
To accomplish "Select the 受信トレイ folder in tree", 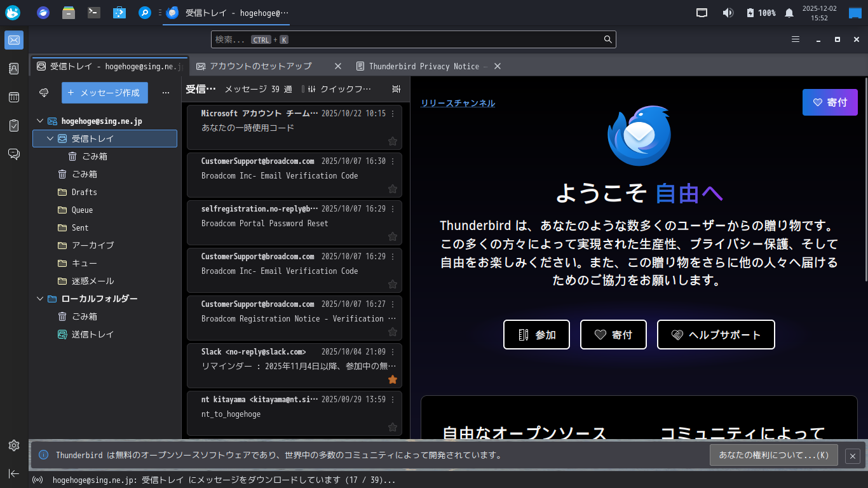I will [105, 139].
